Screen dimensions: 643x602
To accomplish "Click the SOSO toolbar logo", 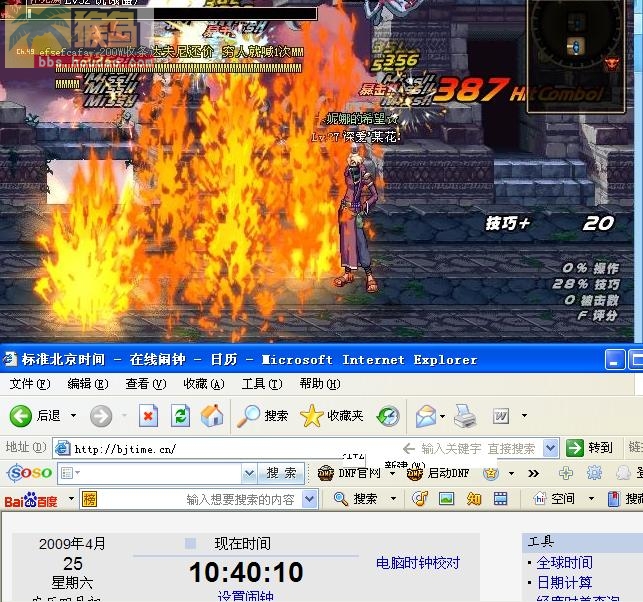I will click(x=30, y=473).
